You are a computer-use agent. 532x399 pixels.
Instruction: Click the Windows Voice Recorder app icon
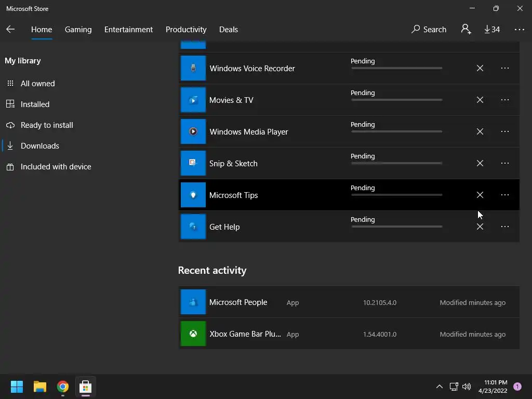193,68
